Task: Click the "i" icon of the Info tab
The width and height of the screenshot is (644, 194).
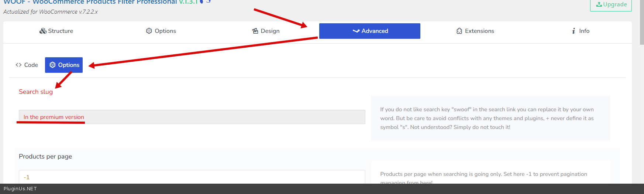Action: coord(574,31)
